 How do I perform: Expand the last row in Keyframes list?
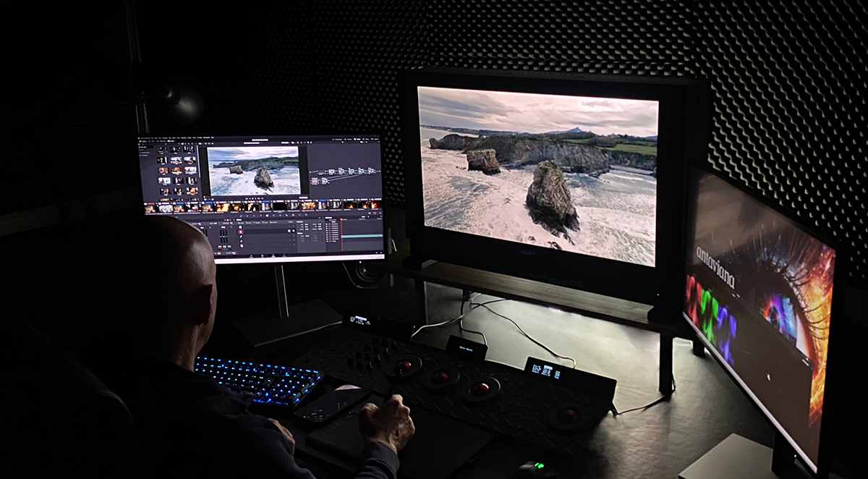(327, 241)
